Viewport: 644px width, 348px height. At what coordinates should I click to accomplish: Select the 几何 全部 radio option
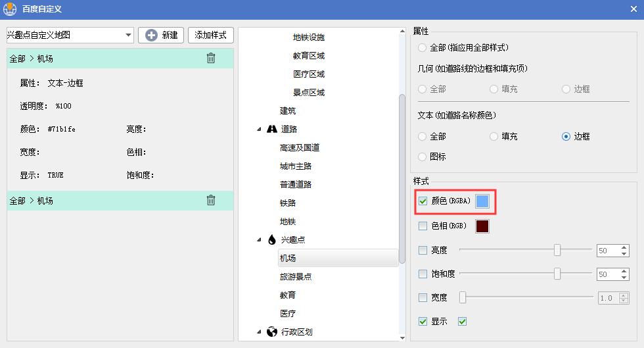(x=422, y=89)
